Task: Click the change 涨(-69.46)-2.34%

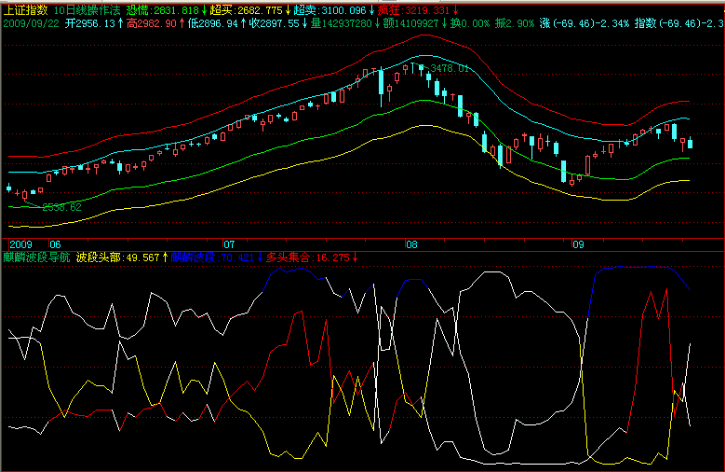Action: tap(584, 23)
